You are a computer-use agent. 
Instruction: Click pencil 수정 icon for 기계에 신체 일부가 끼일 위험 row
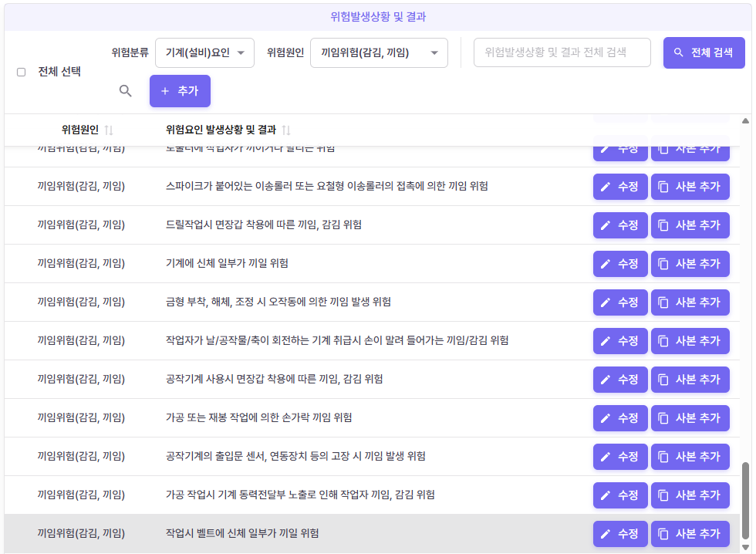point(606,264)
